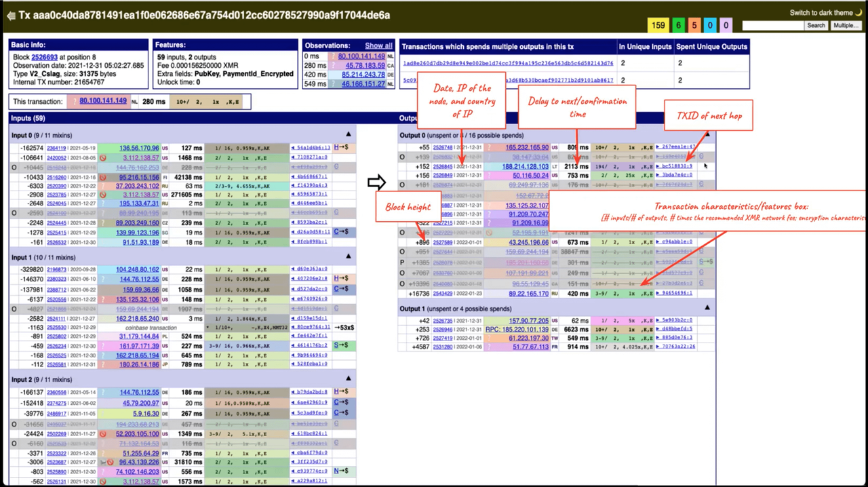Open IP 136.56.170.96 in Input 0
The width and height of the screenshot is (868, 487).
coord(139,148)
